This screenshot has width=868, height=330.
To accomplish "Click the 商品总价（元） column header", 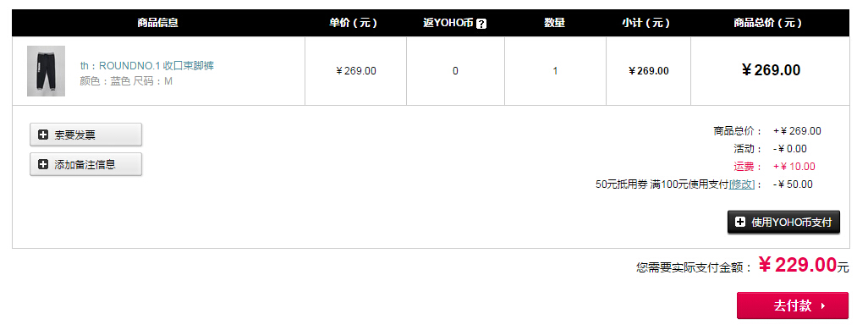I will [x=768, y=23].
